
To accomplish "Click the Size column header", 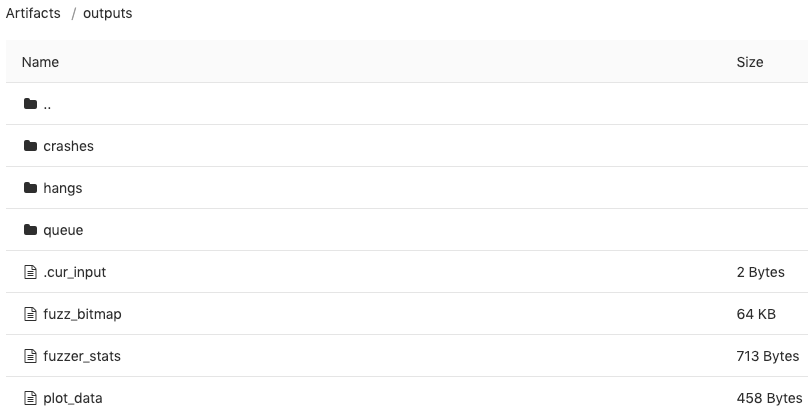I will pyautogui.click(x=749, y=62).
